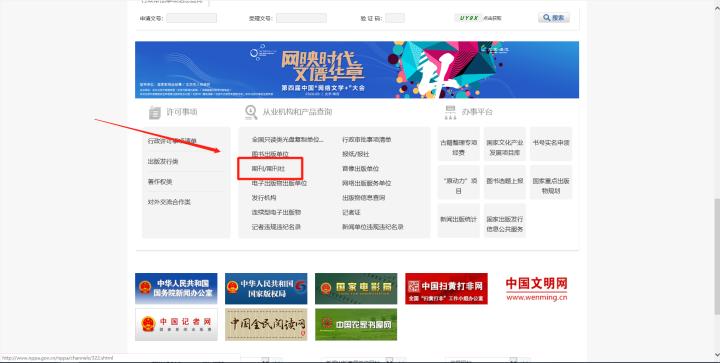The image size is (720, 363).
Task: Visit 中国记者网 banner link
Action: pyautogui.click(x=176, y=324)
